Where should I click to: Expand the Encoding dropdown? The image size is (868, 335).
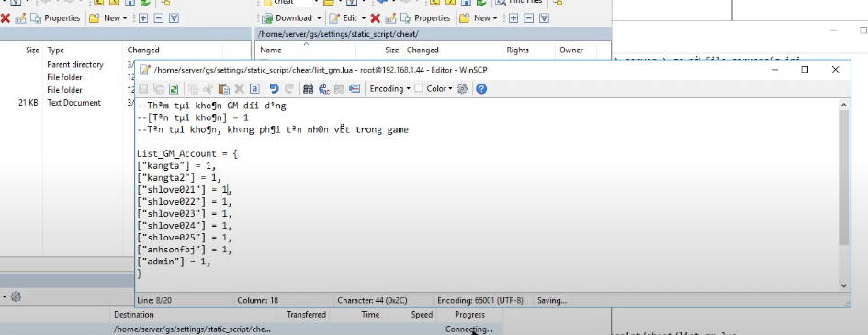(389, 88)
